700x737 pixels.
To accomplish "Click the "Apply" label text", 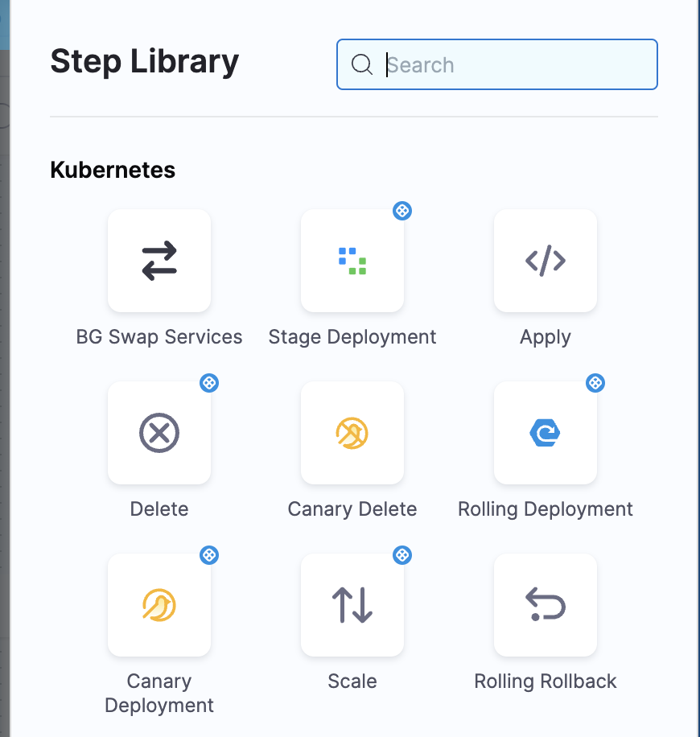I will 546,337.
